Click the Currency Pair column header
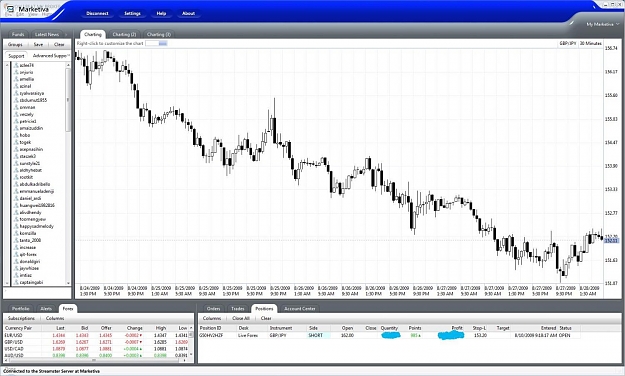The image size is (625, 376). point(18,328)
